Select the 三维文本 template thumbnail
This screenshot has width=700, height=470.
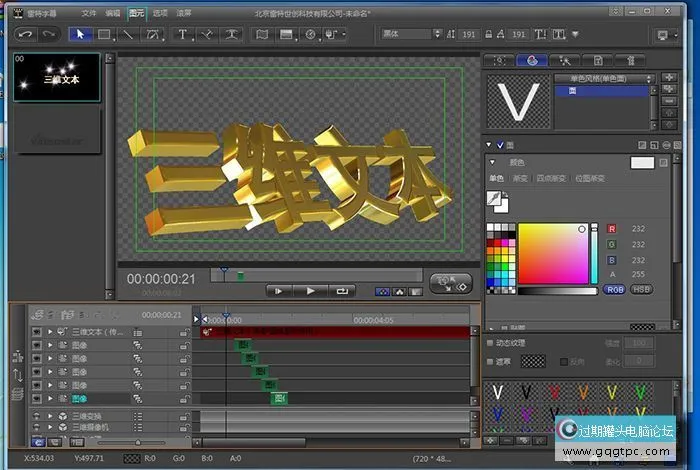click(55, 77)
